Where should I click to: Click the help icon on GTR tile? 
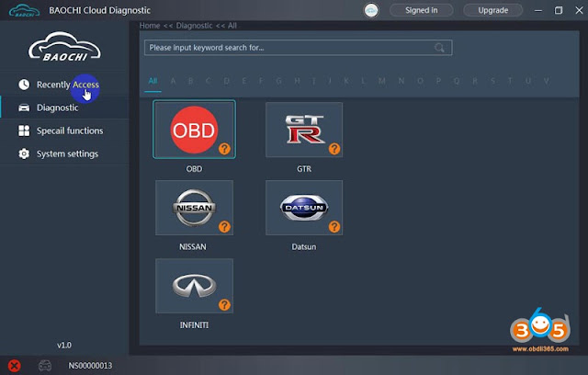[334, 149]
